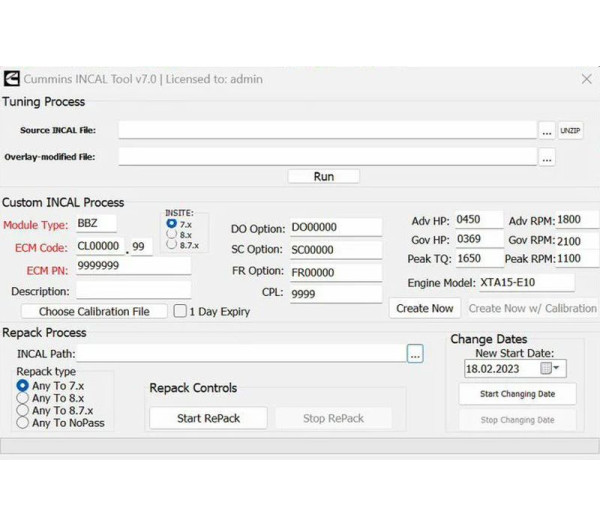Close the INCAL Tool window
This screenshot has height=526, width=600.
click(586, 79)
